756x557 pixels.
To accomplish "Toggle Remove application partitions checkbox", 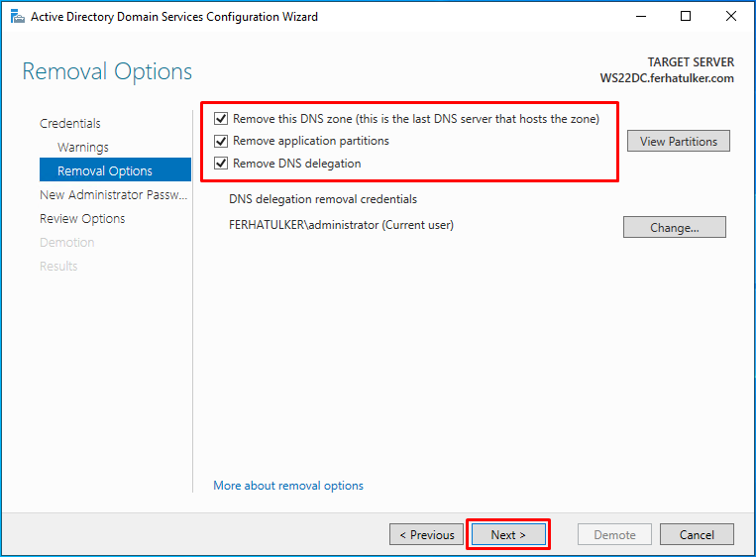I will [221, 141].
